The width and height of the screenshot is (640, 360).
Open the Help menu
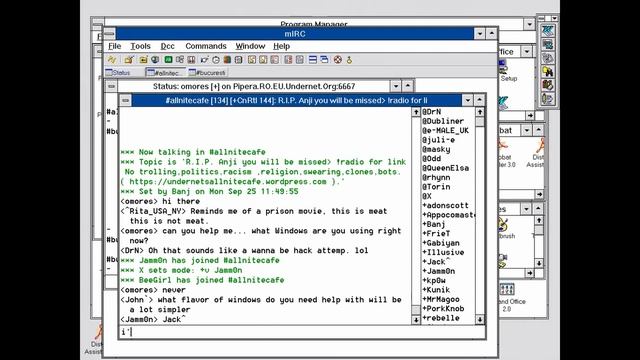(281, 46)
